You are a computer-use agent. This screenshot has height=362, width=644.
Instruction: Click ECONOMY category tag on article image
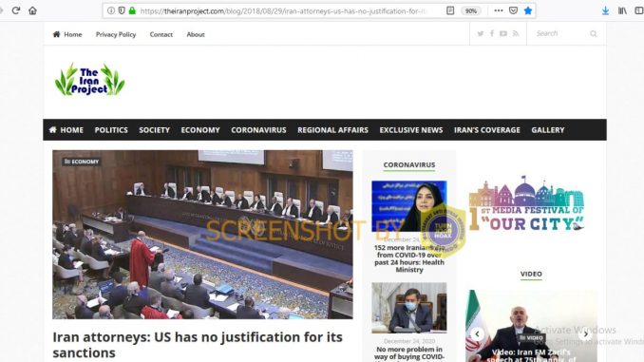click(x=82, y=162)
